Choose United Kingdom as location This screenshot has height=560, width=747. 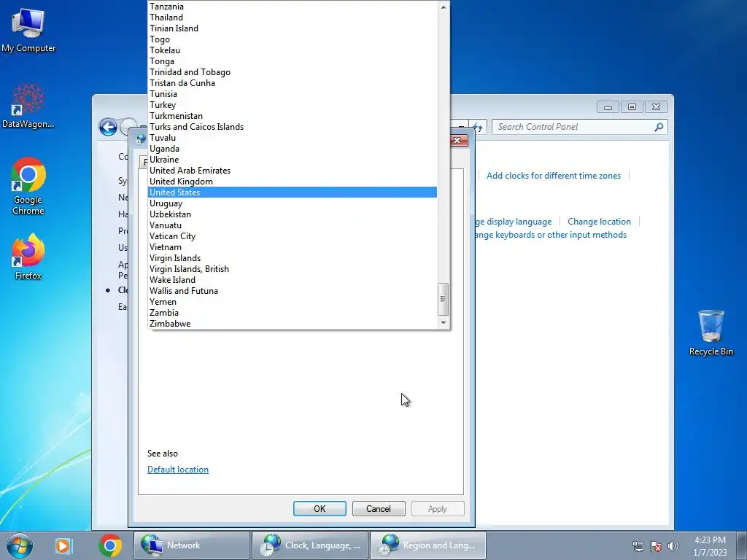293,182
